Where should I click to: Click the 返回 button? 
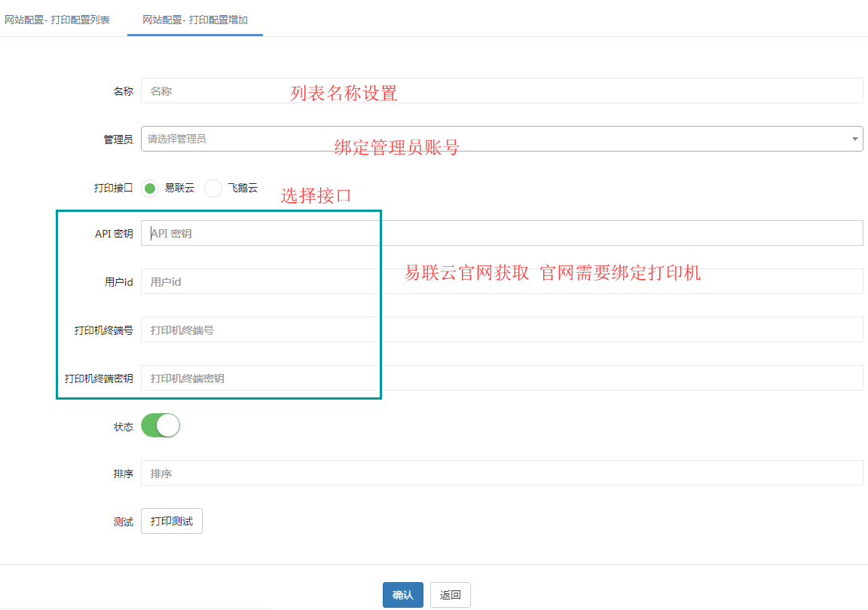(x=451, y=595)
